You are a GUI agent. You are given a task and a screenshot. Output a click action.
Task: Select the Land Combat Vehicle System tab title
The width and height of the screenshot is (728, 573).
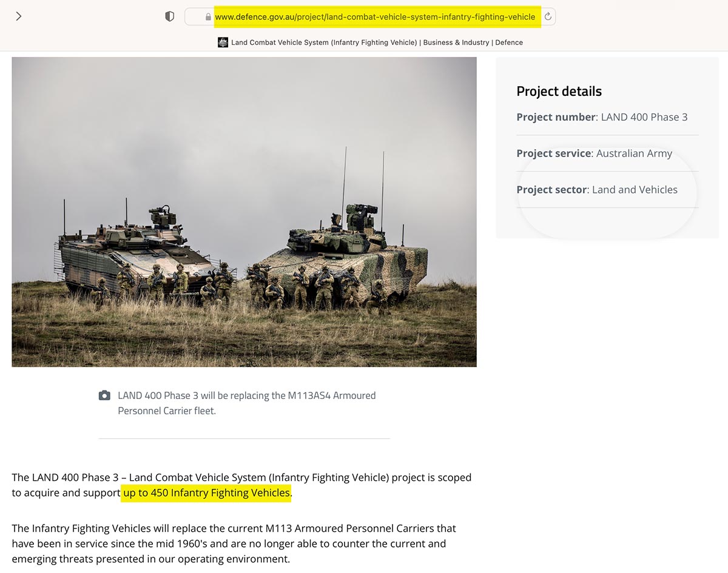377,42
